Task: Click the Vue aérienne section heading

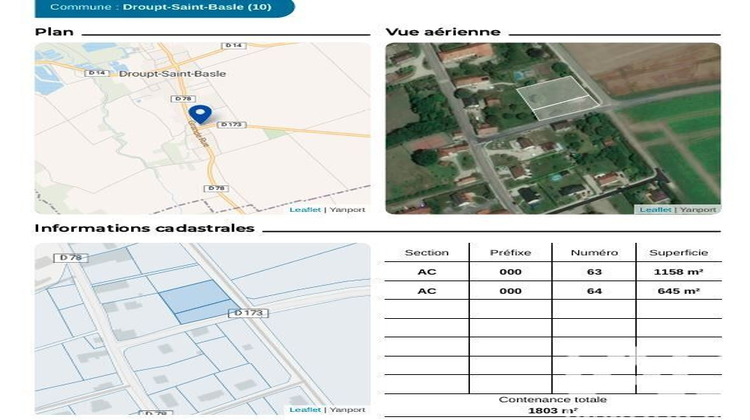Action: [x=443, y=32]
